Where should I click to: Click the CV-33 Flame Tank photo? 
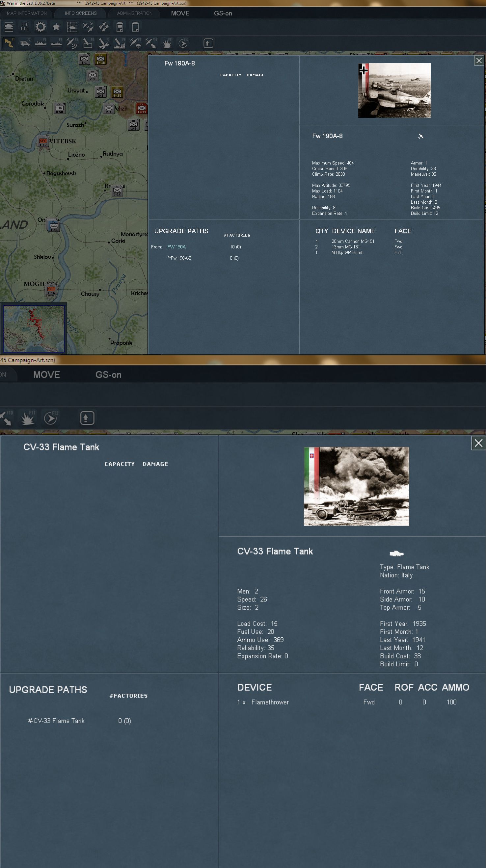pyautogui.click(x=356, y=486)
